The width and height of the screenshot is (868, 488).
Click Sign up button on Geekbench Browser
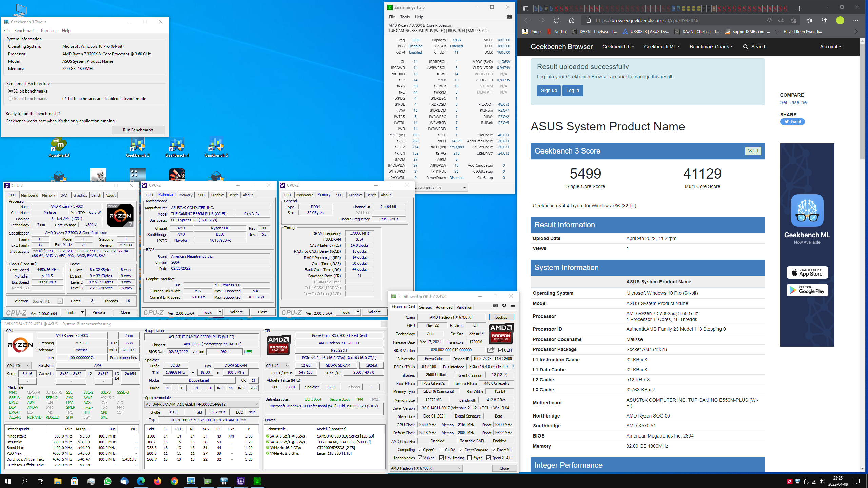pos(549,90)
